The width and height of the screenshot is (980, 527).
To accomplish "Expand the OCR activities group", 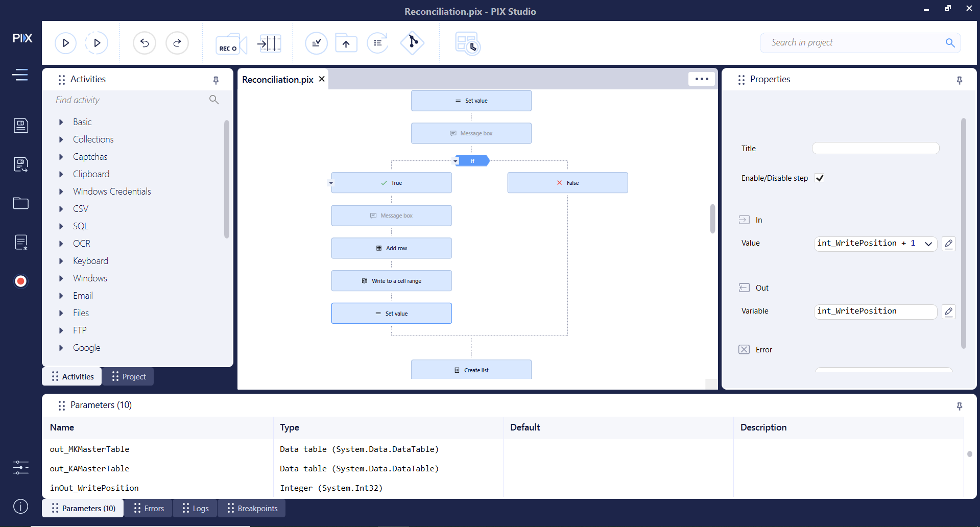I will [61, 244].
